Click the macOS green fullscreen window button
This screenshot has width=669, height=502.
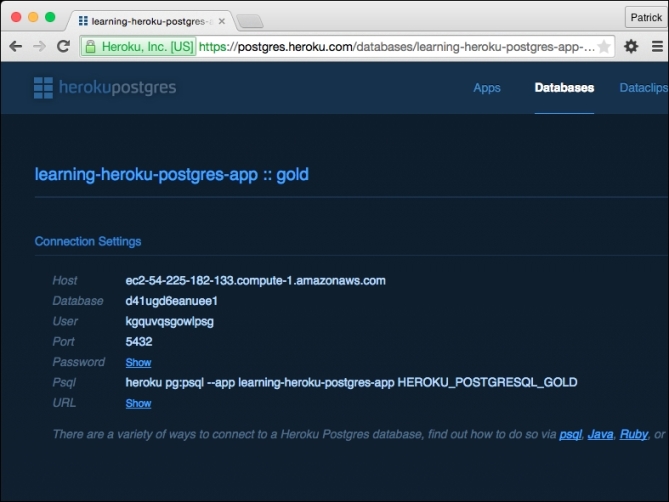point(50,17)
